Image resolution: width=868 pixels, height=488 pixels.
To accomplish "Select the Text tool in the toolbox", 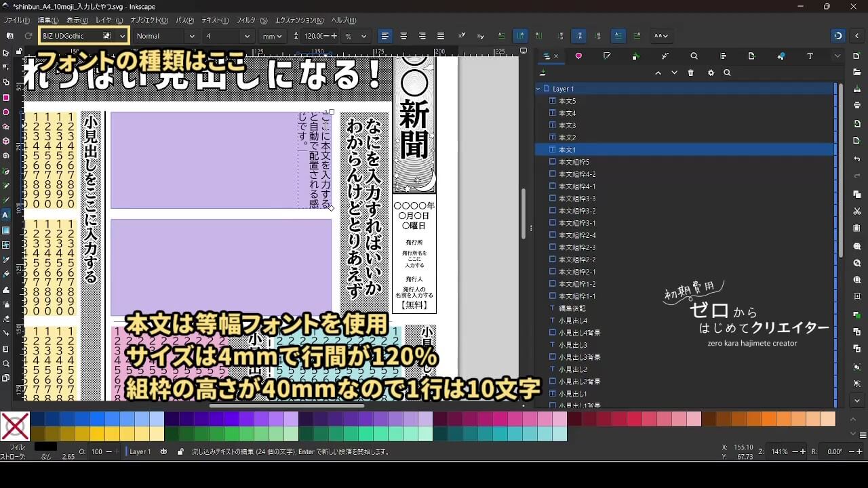I will 6,215.
